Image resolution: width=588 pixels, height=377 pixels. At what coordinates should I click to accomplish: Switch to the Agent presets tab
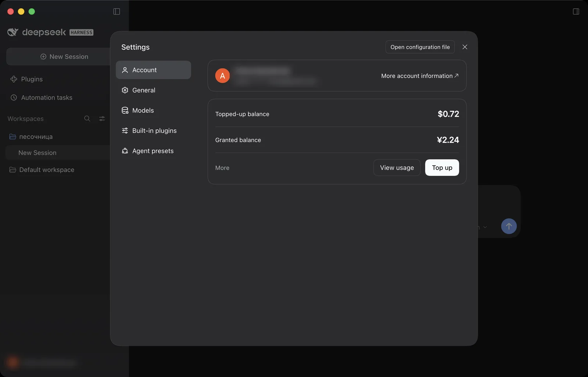click(x=153, y=151)
